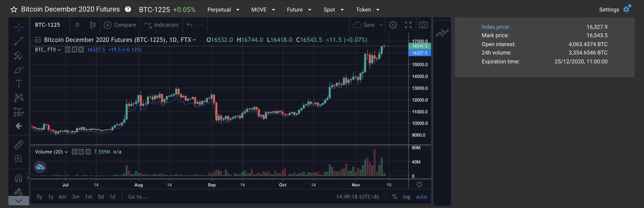Viewport: 644px width, 208px height.
Task: Click the BTC-1225 symbol search field
Action: click(48, 25)
